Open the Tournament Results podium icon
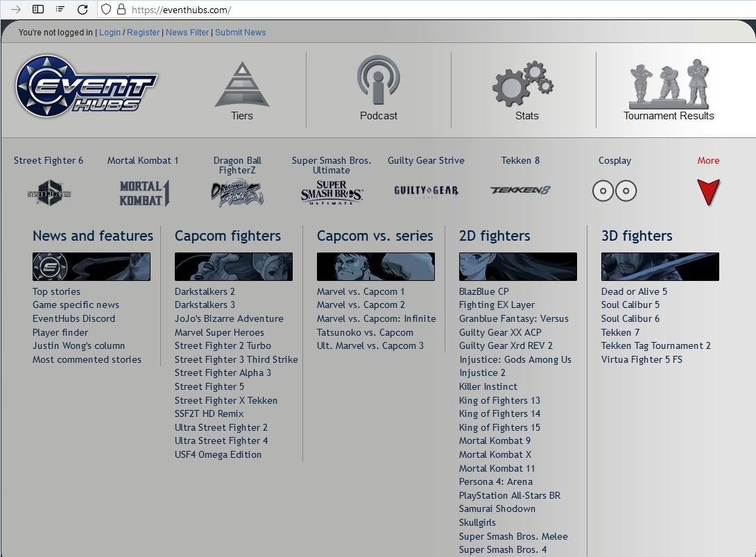This screenshot has height=557, width=756. 669,84
